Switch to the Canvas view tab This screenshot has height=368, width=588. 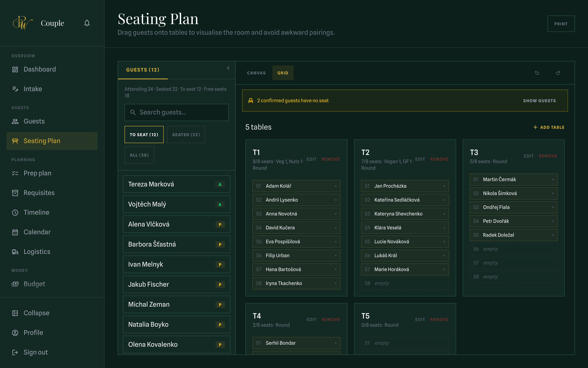coord(256,73)
